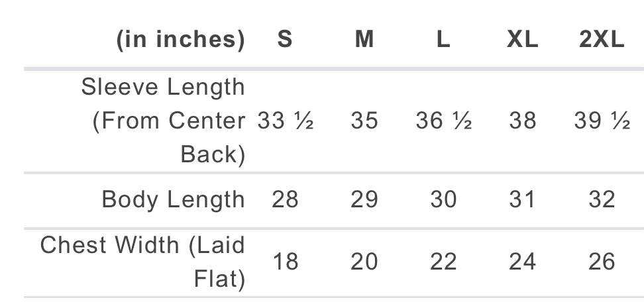
Task: Click the "(in inches)" header label
Action: pos(180,40)
